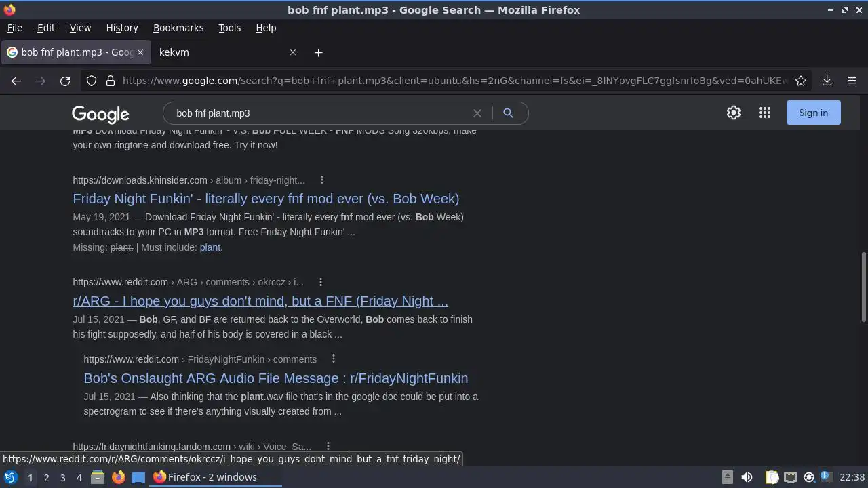The height and width of the screenshot is (488, 868).
Task: Open the Bookmarks menu
Action: tap(178, 28)
